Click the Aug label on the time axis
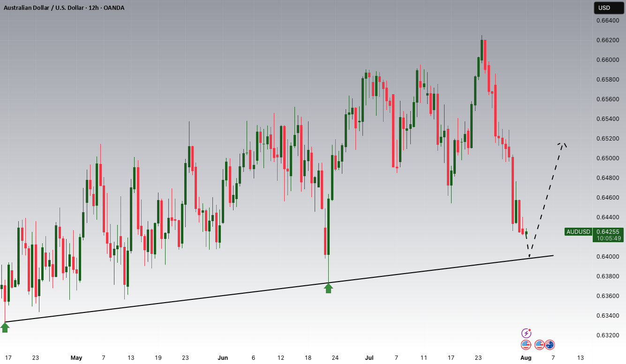Screen dimensions: 626x364 click(526, 358)
